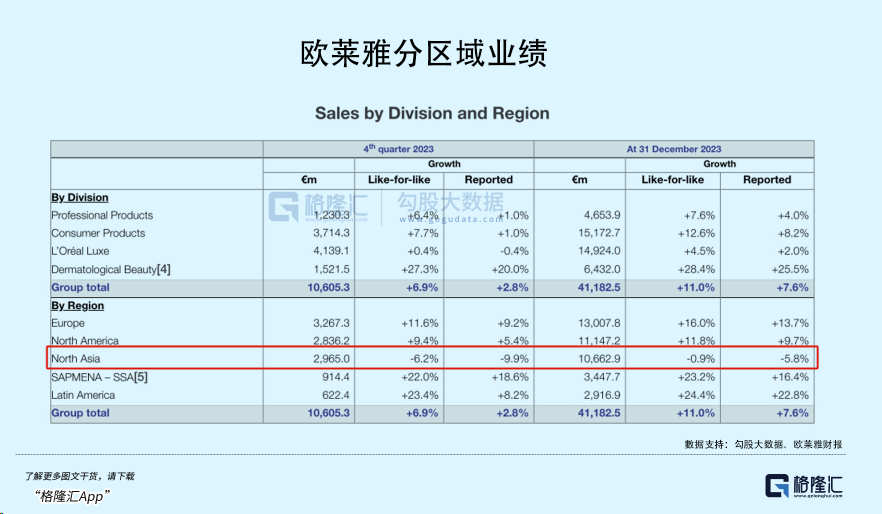Select the North Asia value 2,965.0

[x=331, y=359]
